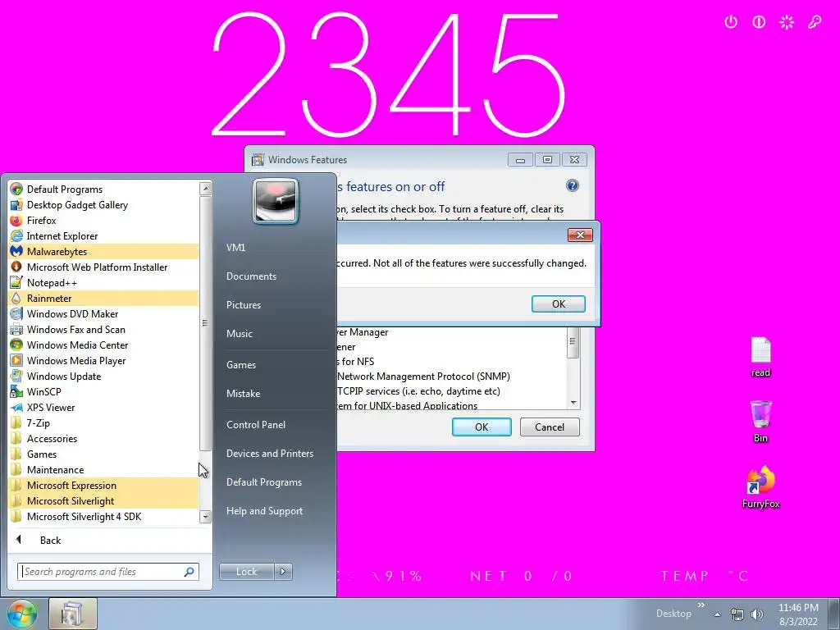Start Notepad++ icon

coord(16,282)
